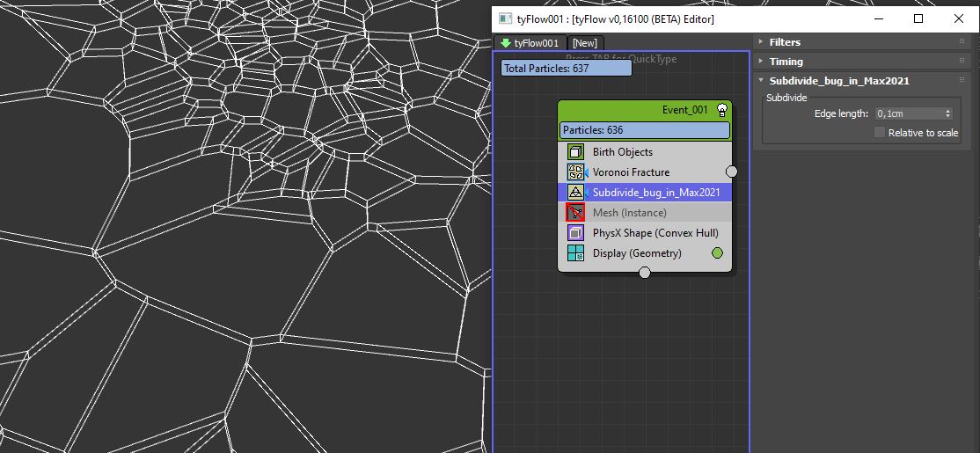Click green Display (Geometry) status circle
Viewport: 980px width, 453px height.
click(717, 253)
